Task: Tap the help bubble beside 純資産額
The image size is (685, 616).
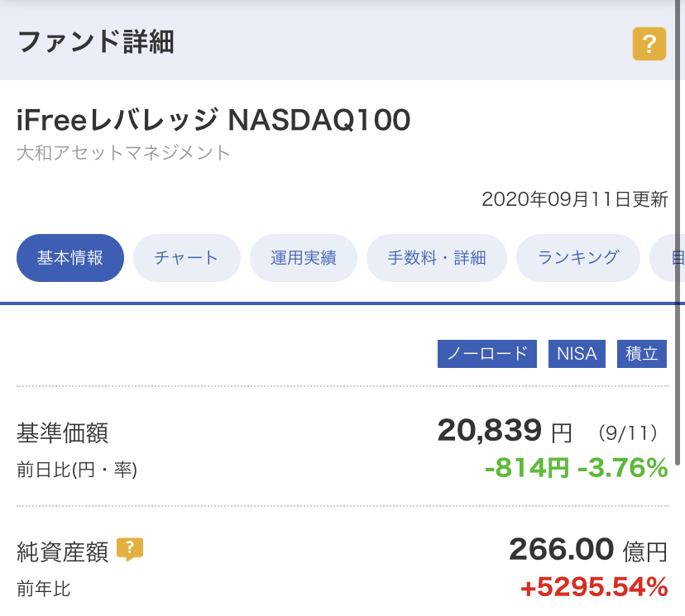Action: pos(130,549)
